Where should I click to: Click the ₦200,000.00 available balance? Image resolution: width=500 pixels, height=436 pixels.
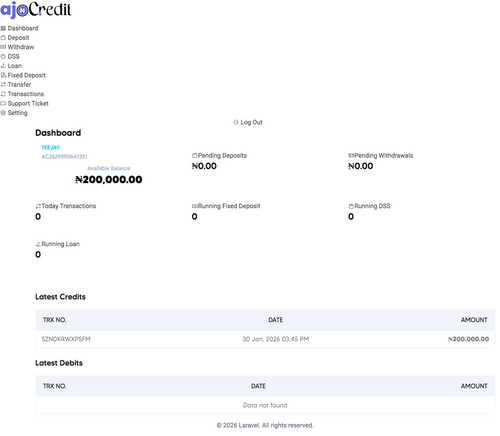click(x=109, y=179)
